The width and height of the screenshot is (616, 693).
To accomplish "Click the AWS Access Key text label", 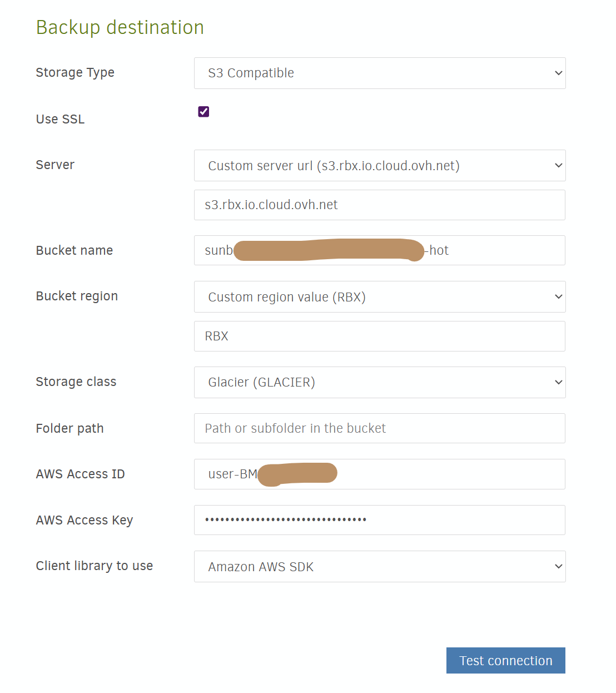I will (85, 521).
